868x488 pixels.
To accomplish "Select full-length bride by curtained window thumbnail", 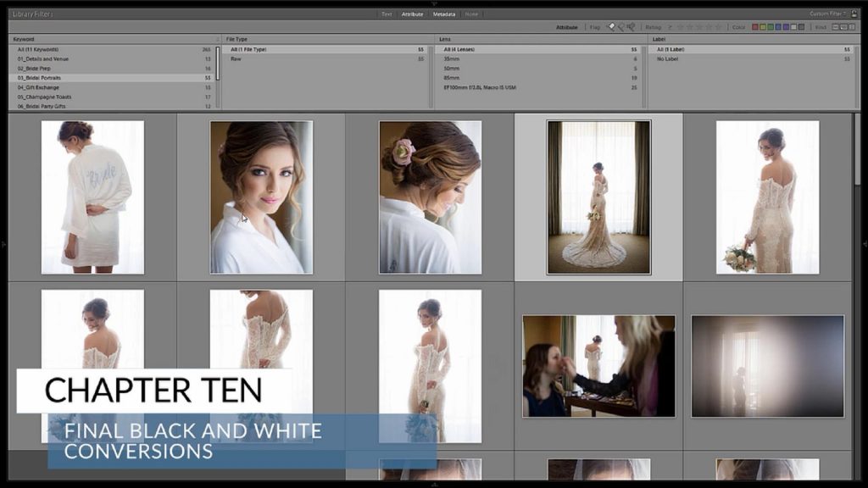I will 598,197.
